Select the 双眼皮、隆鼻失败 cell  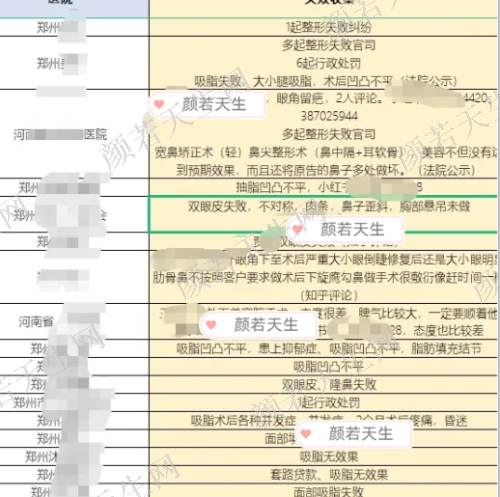pos(324,385)
